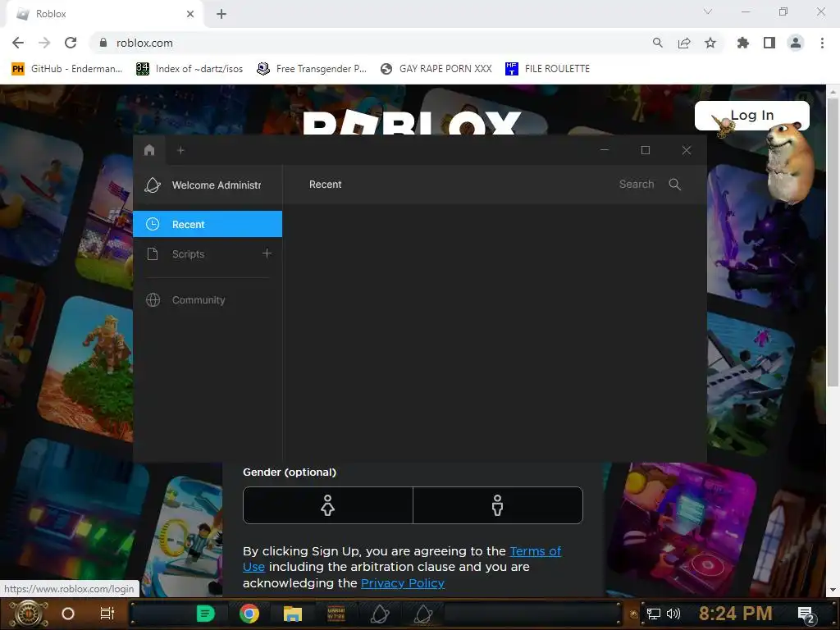Open the zoom magnifier icon in address bar
This screenshot has width=840, height=630.
[657, 43]
